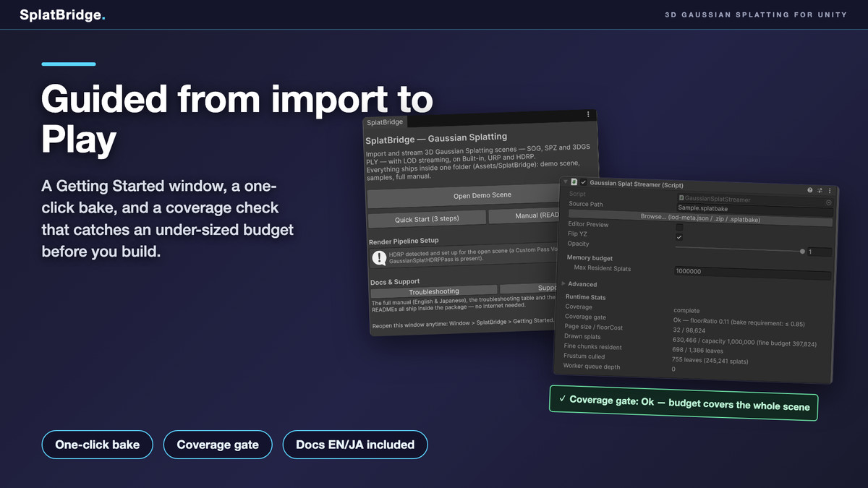
Task: Click the floorRatio 0.11 coverage gate value
Action: click(739, 323)
